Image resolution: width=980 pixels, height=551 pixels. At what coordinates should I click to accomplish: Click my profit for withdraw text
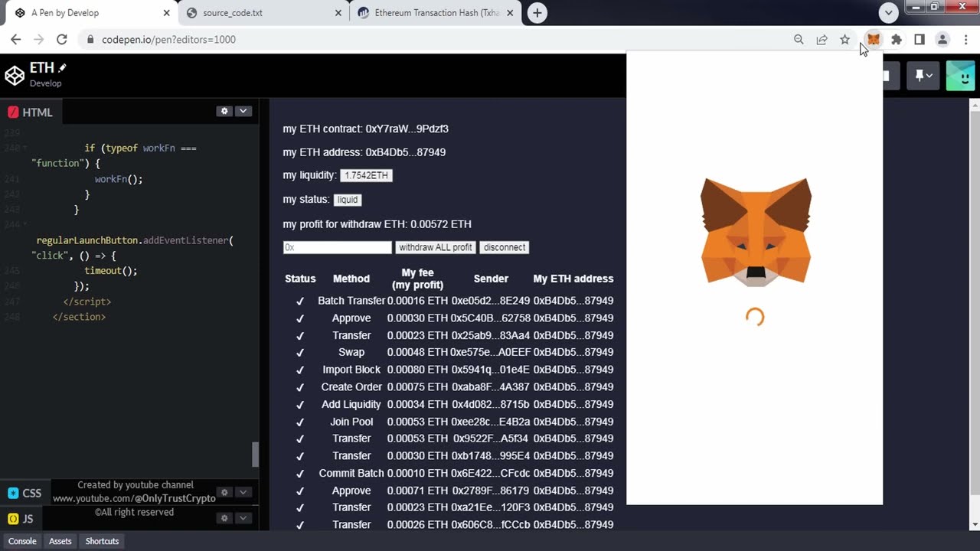377,224
